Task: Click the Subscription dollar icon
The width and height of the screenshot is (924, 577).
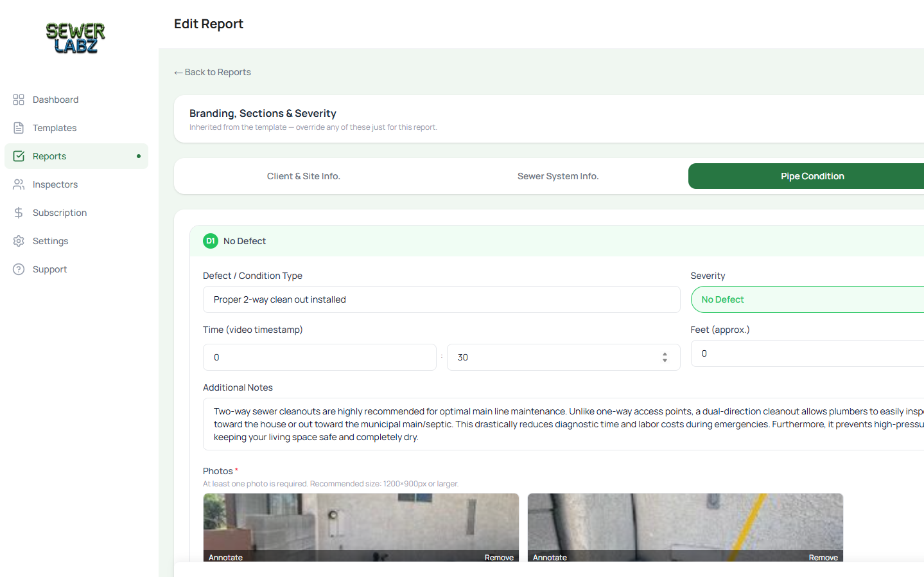Action: [x=19, y=213]
